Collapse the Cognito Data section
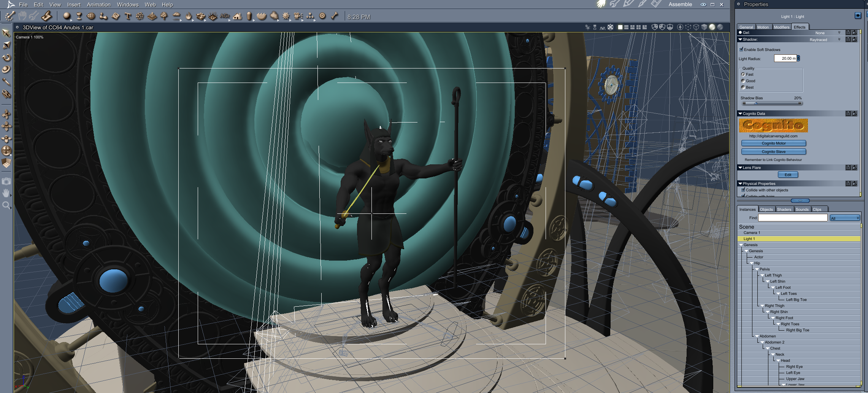Viewport: 868px width, 393px height. (x=740, y=114)
